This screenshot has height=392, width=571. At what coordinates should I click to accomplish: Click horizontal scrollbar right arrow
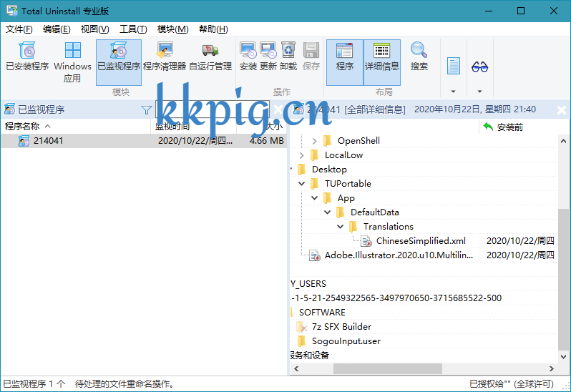pyautogui.click(x=552, y=368)
